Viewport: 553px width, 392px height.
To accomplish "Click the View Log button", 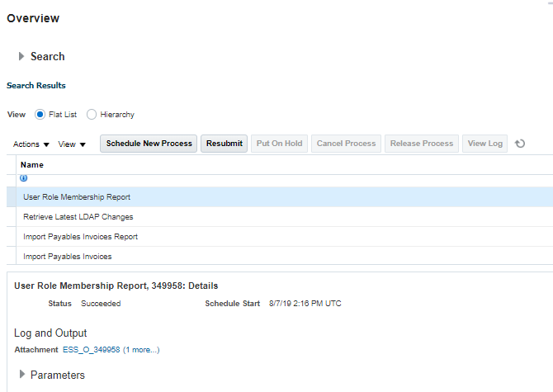I will coord(485,144).
